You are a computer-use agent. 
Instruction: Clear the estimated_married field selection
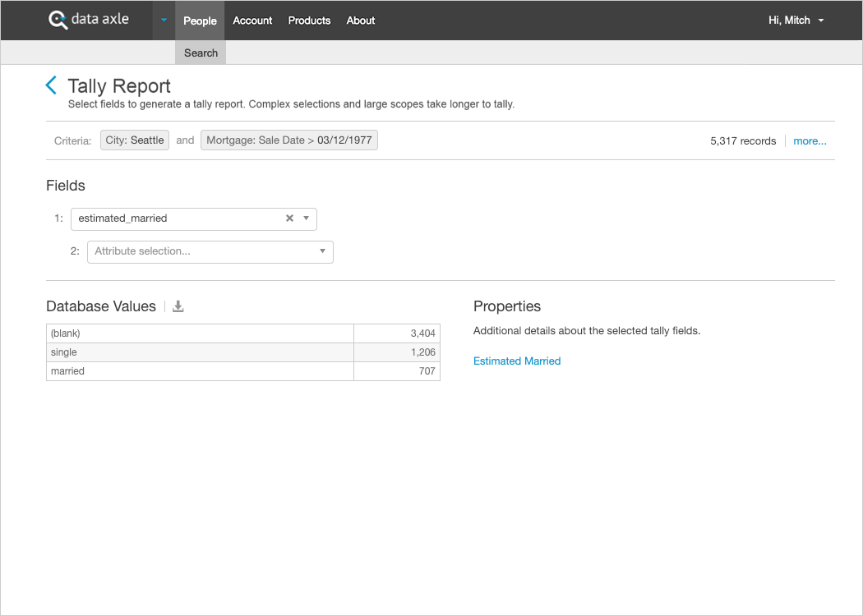289,218
